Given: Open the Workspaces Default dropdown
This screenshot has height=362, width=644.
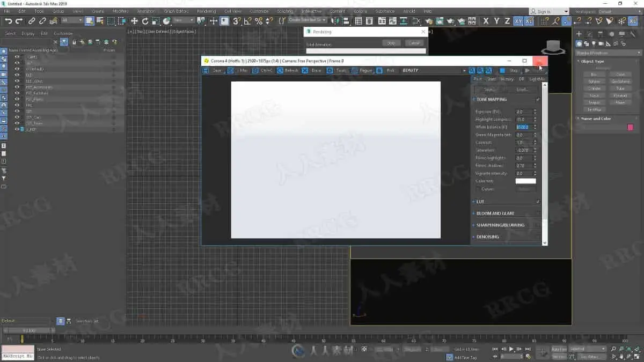Looking at the screenshot, I should (619, 11).
